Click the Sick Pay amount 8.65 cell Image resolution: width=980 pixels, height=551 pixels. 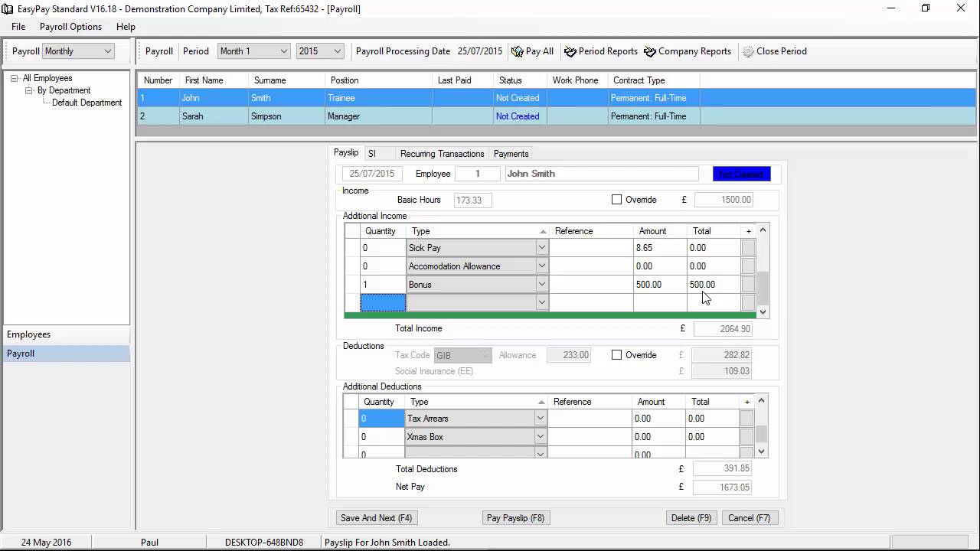659,248
